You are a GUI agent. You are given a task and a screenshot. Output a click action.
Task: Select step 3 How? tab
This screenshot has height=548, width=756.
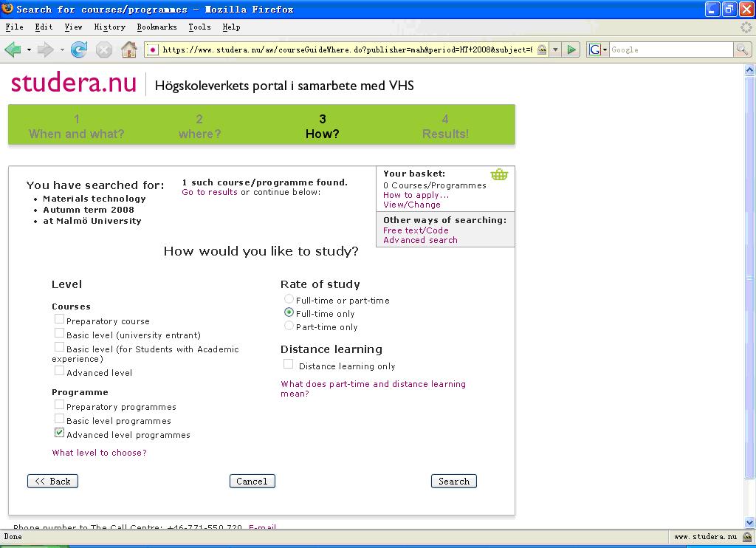pyautogui.click(x=323, y=126)
